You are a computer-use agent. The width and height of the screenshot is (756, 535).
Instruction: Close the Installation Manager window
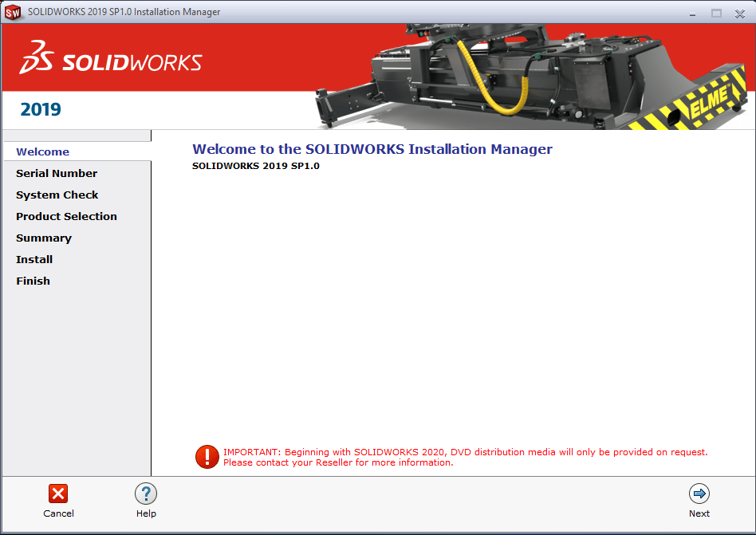tap(739, 14)
